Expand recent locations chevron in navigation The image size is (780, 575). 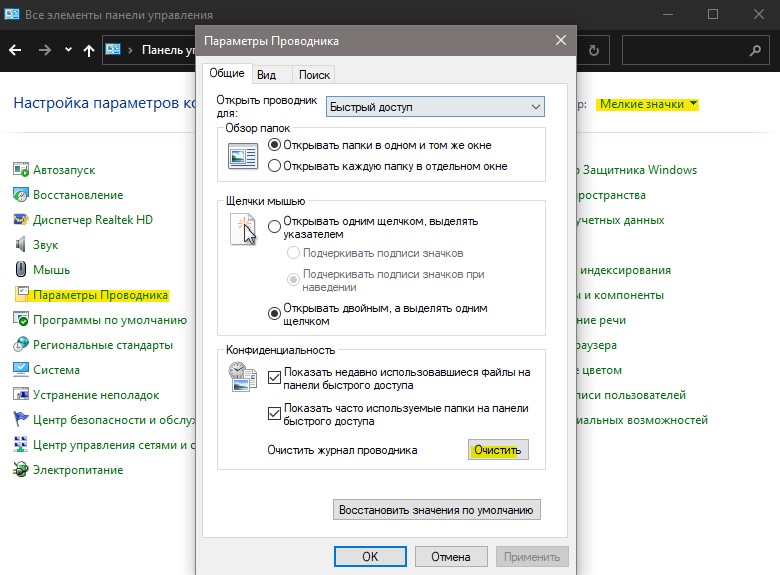pos(68,50)
